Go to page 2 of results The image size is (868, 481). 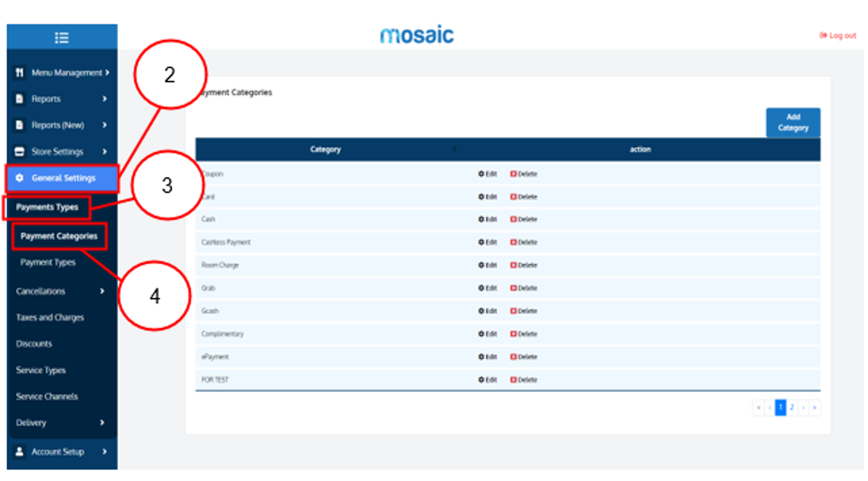(792, 407)
